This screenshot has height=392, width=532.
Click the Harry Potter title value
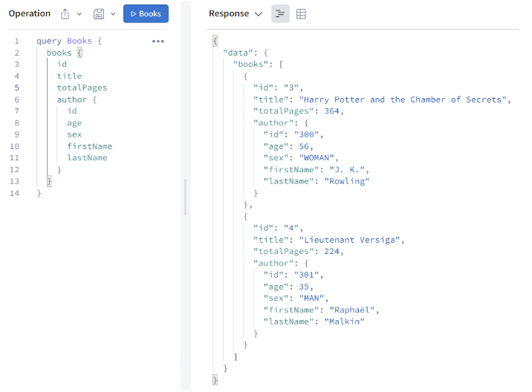(403, 99)
